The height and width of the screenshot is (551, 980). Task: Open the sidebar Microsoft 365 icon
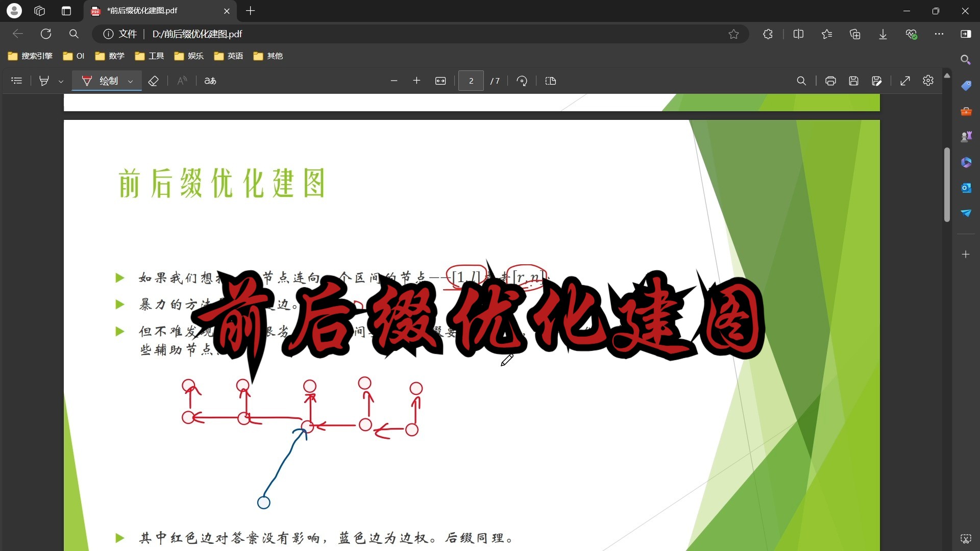click(966, 162)
